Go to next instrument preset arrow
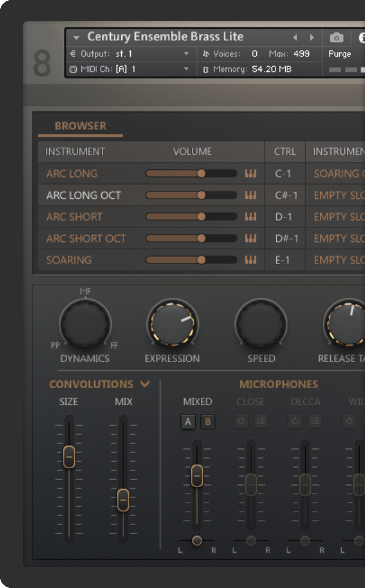The height and width of the screenshot is (588, 365). point(312,38)
